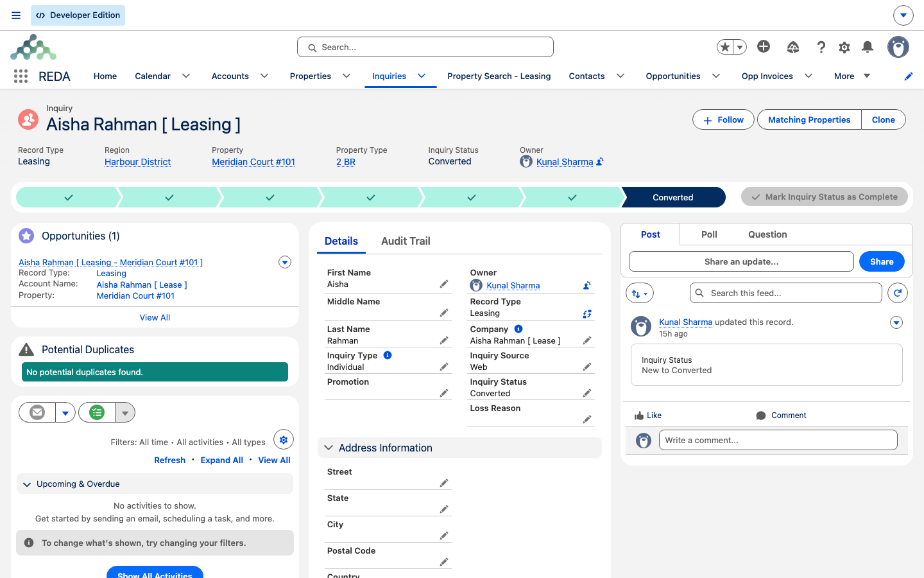Open the App Launcher grid icon
Viewport: 924px width, 578px height.
click(21, 76)
